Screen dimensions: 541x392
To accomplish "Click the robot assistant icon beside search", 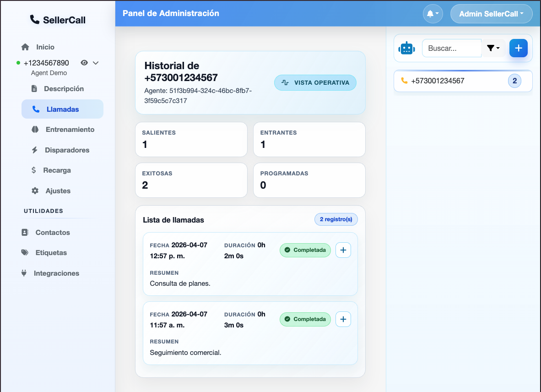I will [407, 48].
